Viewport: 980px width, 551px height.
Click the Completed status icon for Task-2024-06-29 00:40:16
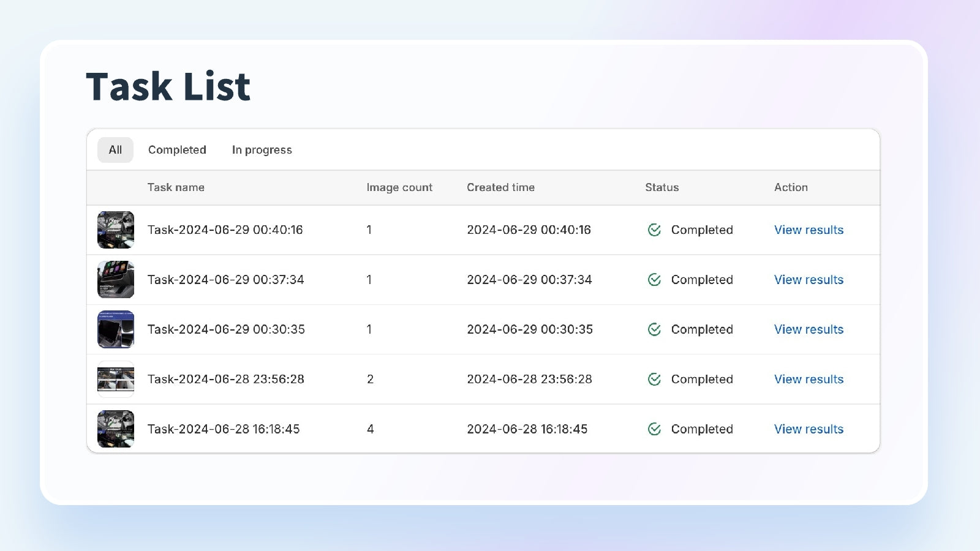click(654, 230)
